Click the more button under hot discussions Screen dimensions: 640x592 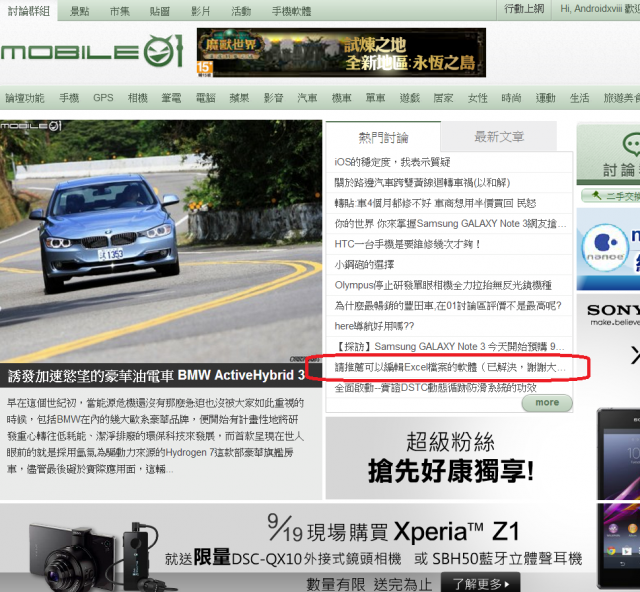coord(547,403)
